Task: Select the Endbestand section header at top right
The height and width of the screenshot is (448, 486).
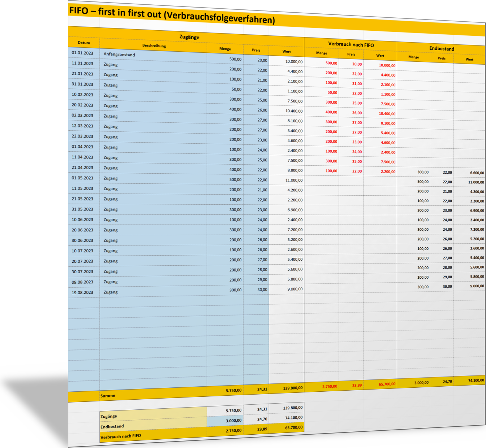Action: (442, 48)
